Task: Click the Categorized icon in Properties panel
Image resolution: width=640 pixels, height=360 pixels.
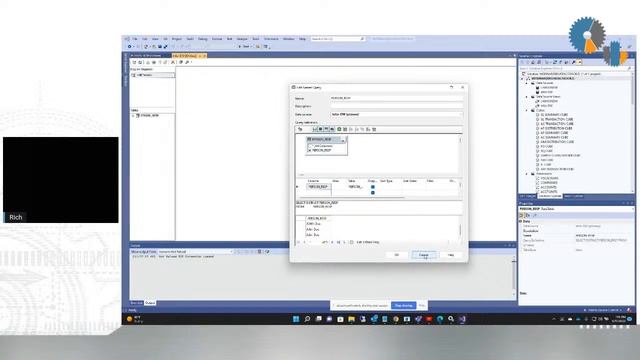Action: click(521, 215)
